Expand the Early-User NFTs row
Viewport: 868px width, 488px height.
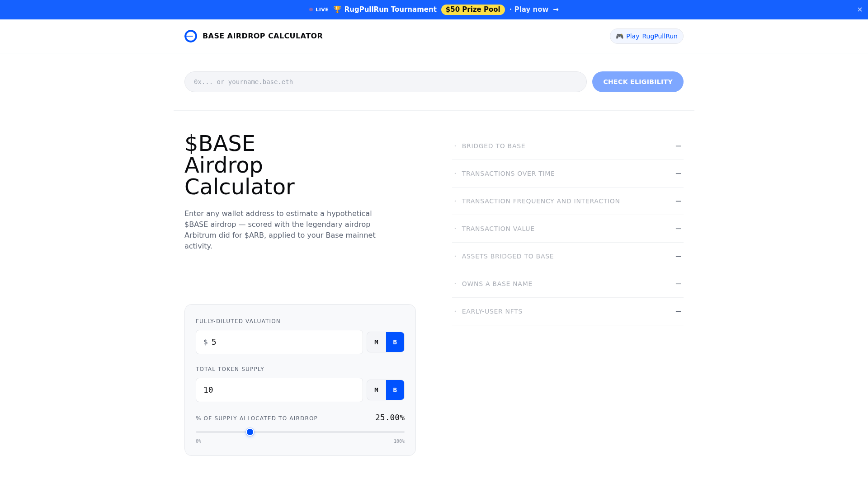click(568, 311)
